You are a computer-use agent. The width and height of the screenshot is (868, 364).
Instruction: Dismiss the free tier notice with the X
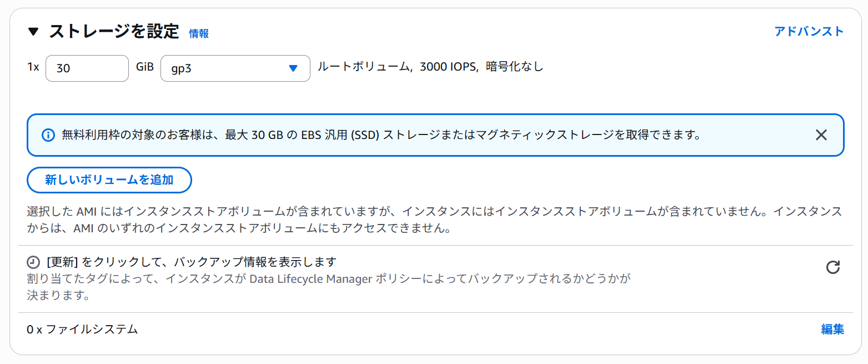coord(821,135)
